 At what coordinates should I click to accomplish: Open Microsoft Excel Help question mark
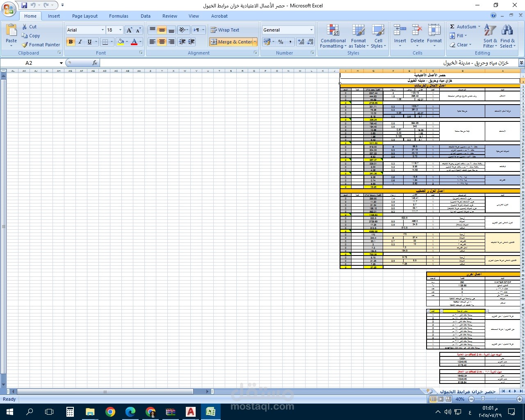(x=493, y=16)
